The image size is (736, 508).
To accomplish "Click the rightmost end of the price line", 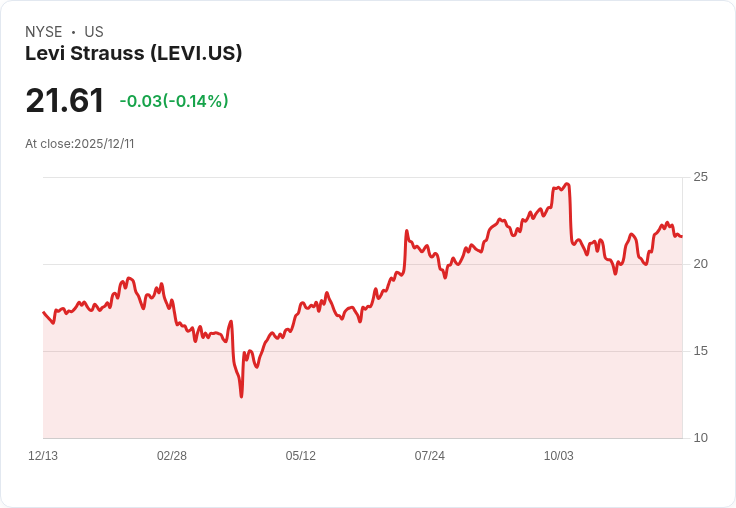I will coord(682,236).
